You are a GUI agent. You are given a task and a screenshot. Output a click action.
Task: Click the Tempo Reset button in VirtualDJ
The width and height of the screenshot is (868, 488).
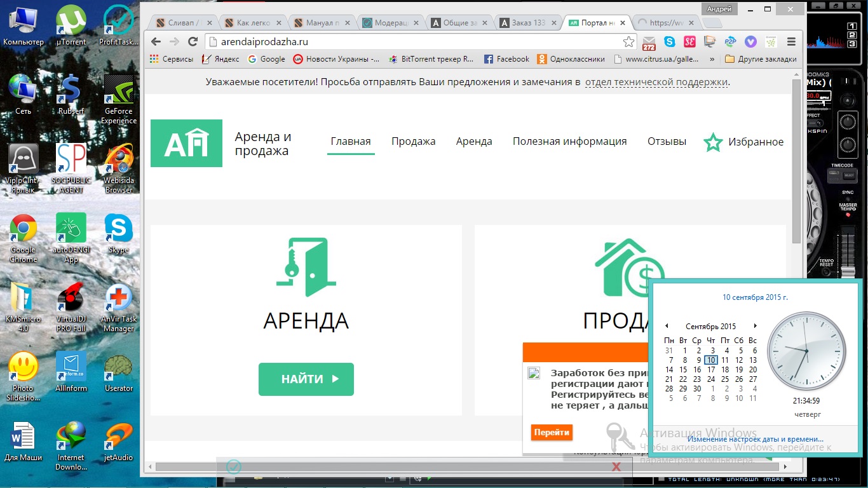[827, 271]
